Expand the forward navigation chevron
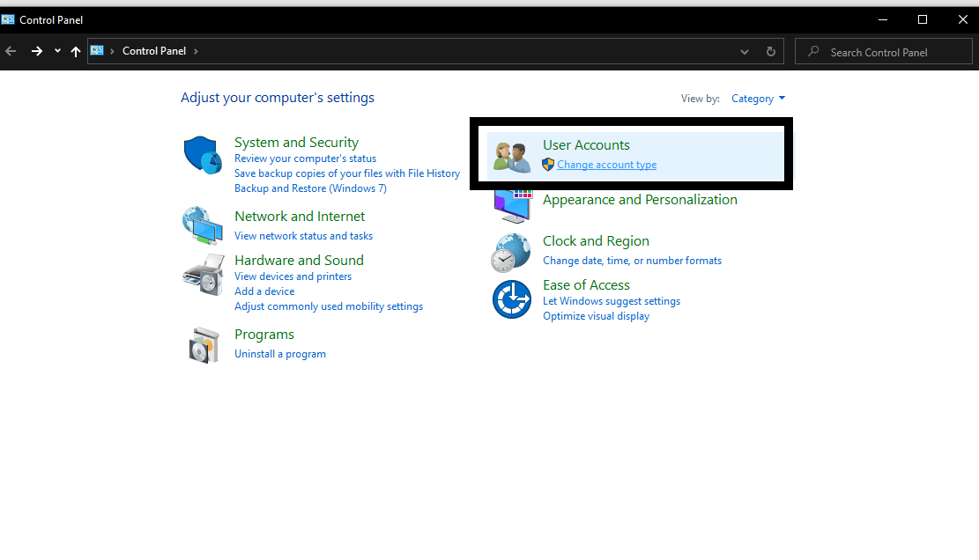This screenshot has height=560, width=979. pos(56,51)
